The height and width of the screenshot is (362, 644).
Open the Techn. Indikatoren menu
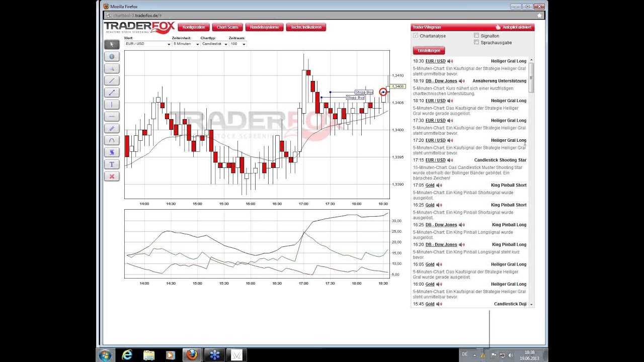point(306,27)
